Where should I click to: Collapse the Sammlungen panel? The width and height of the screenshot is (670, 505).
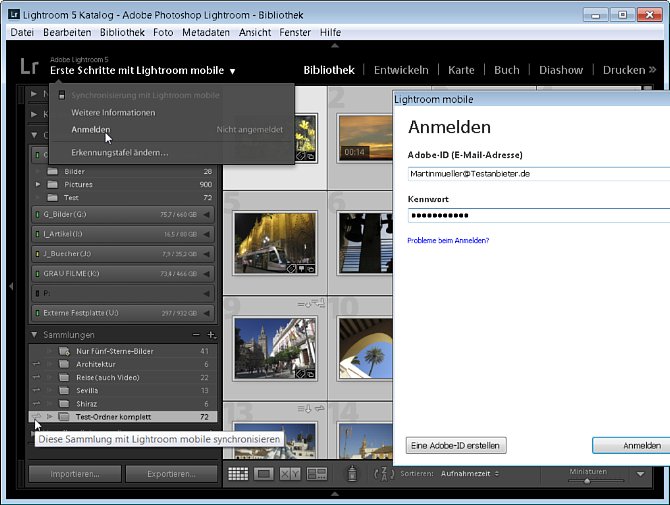(34, 335)
